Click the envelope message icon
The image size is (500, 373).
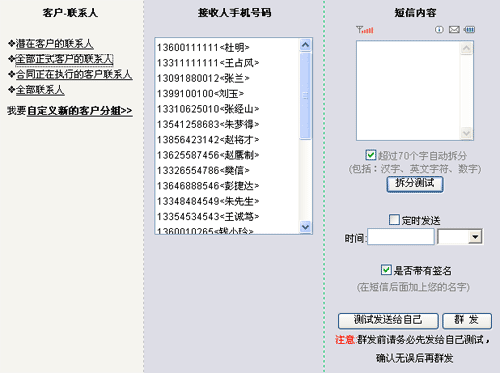[x=454, y=30]
